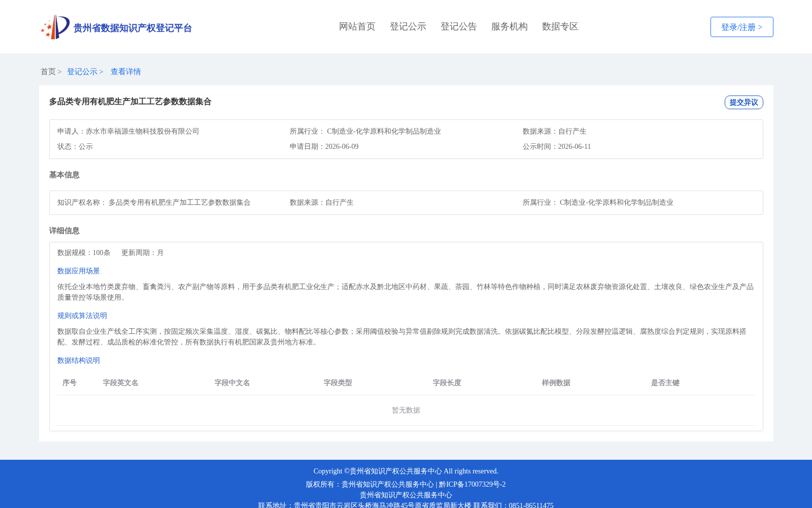Click the 暂无数据 empty table message
Screen dimensions: 812x508
(406, 410)
